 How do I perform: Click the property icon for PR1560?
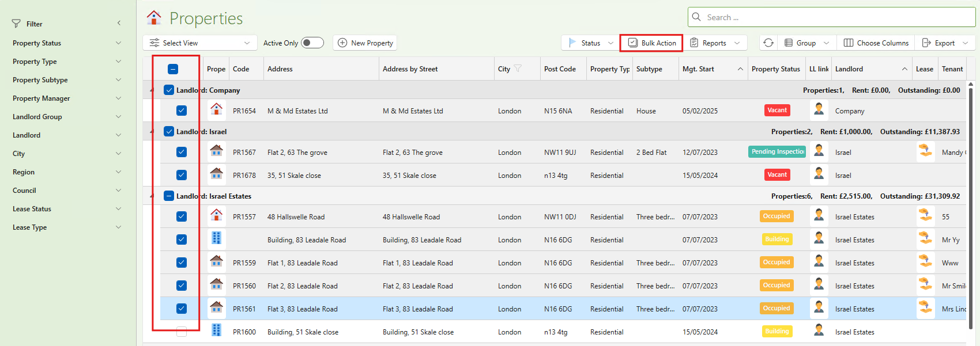tap(216, 284)
